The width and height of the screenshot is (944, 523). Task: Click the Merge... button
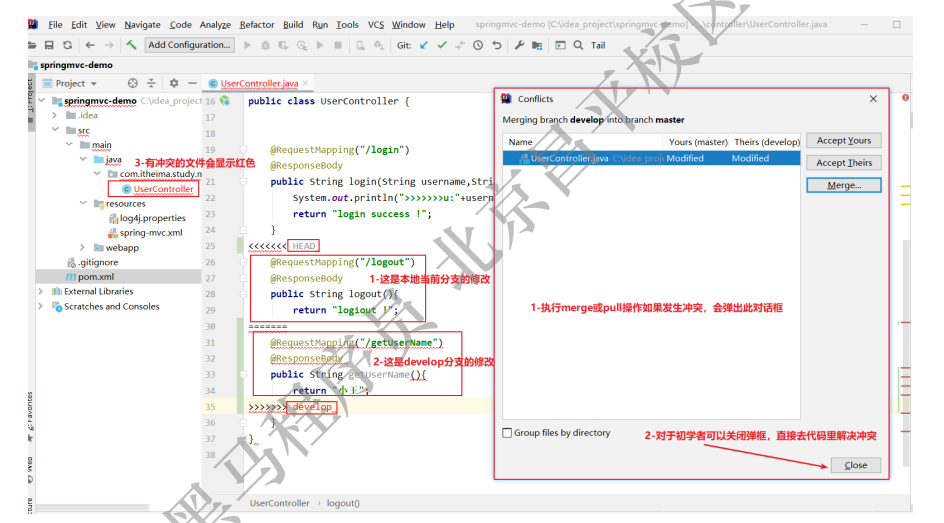pyautogui.click(x=843, y=185)
